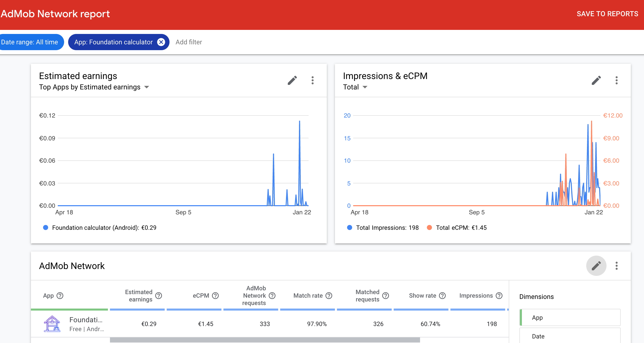644x343 pixels.
Task: Sort by Matched requests column header
Action: coord(367,296)
